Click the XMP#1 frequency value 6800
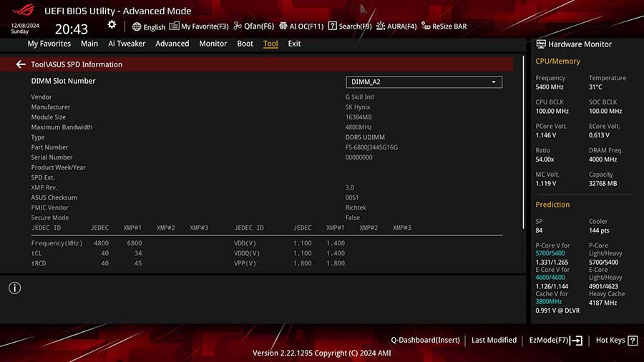644x362 pixels. [x=135, y=243]
